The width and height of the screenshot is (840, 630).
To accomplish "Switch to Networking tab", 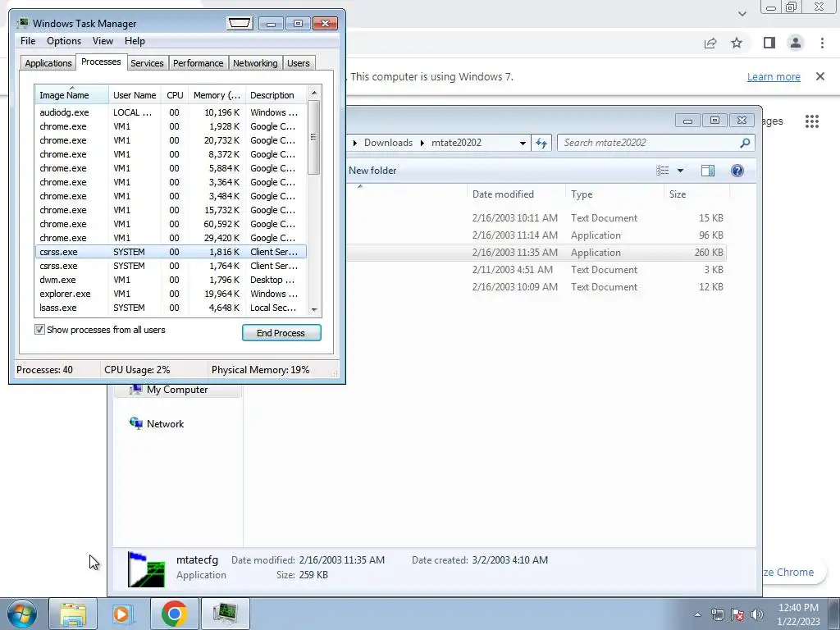I will [255, 63].
